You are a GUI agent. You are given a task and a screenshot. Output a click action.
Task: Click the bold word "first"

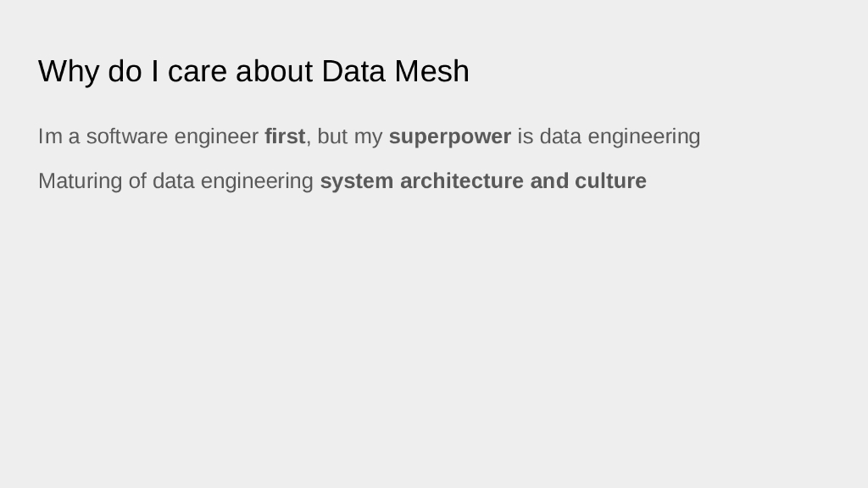(285, 136)
